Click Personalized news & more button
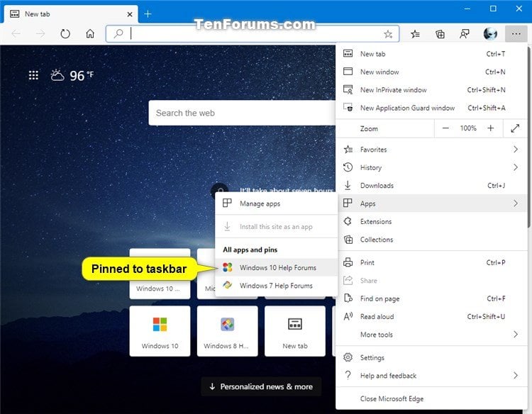The height and width of the screenshot is (414, 532). 261,386
